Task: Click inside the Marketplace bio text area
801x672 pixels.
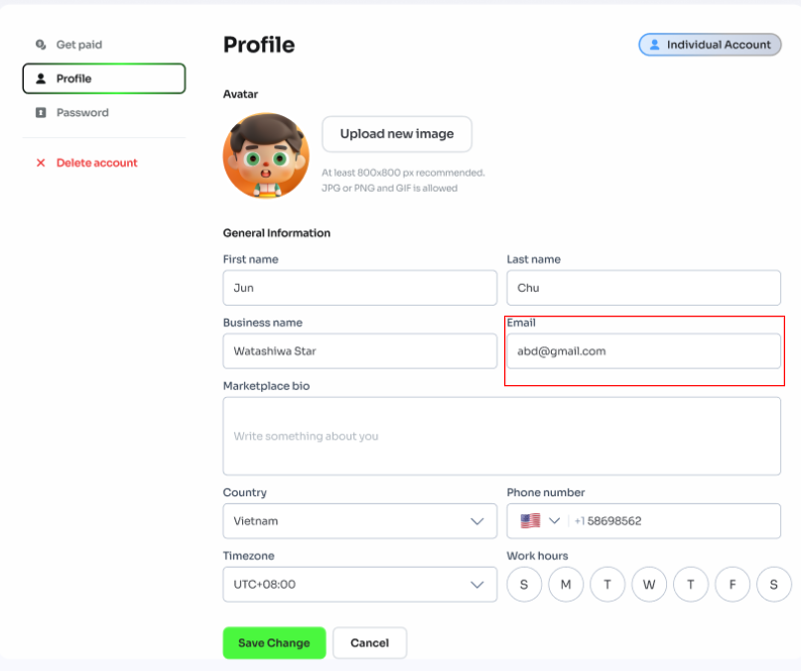Action: pyautogui.click(x=501, y=436)
